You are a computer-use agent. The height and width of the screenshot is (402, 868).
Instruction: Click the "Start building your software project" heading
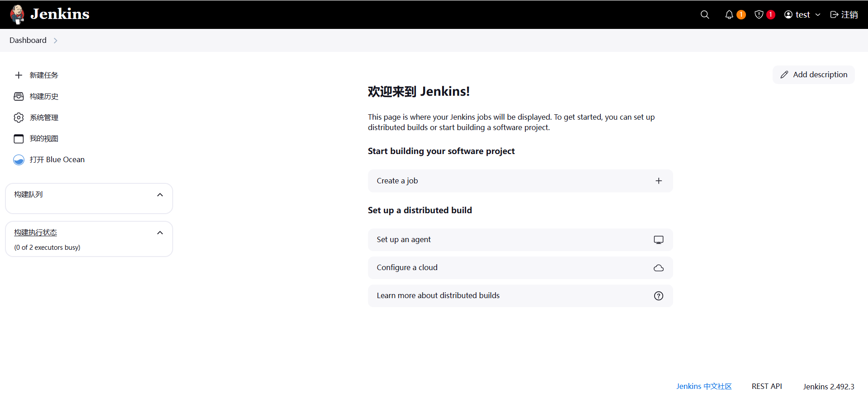point(441,151)
